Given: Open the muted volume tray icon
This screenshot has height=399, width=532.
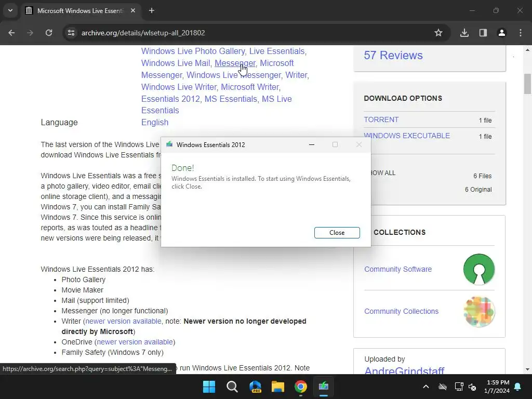Looking at the screenshot, I should pyautogui.click(x=472, y=387).
